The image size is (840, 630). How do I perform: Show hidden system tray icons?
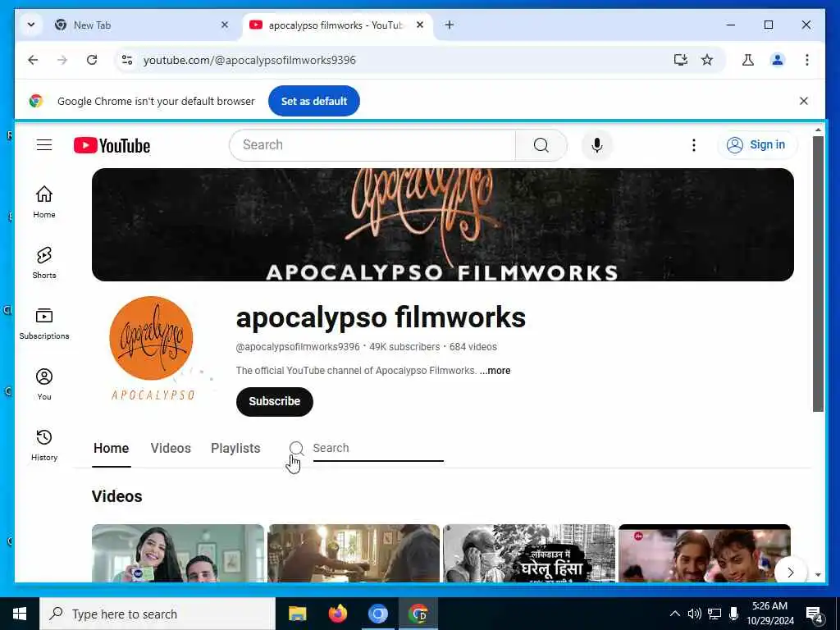675,614
